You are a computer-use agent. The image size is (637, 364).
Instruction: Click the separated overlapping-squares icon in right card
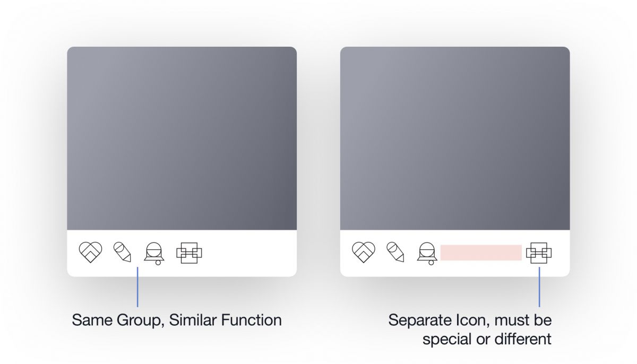[539, 253]
